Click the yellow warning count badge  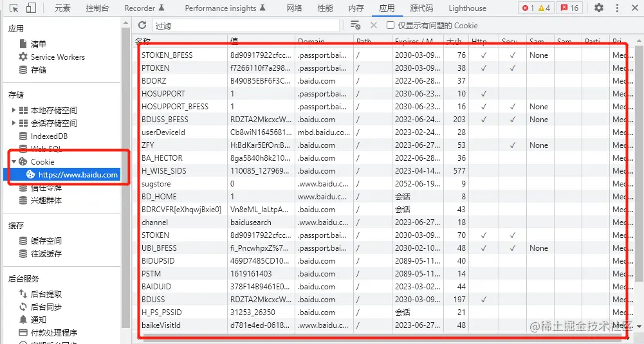pyautogui.click(x=544, y=8)
